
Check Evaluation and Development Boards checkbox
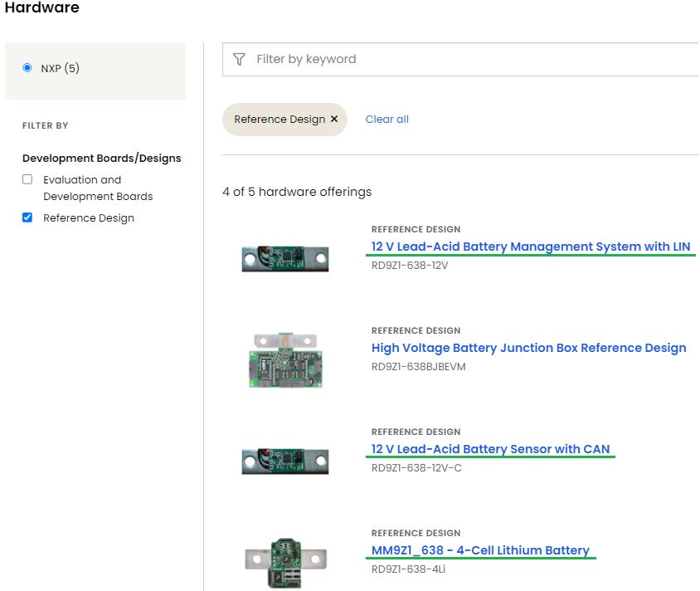tap(27, 179)
